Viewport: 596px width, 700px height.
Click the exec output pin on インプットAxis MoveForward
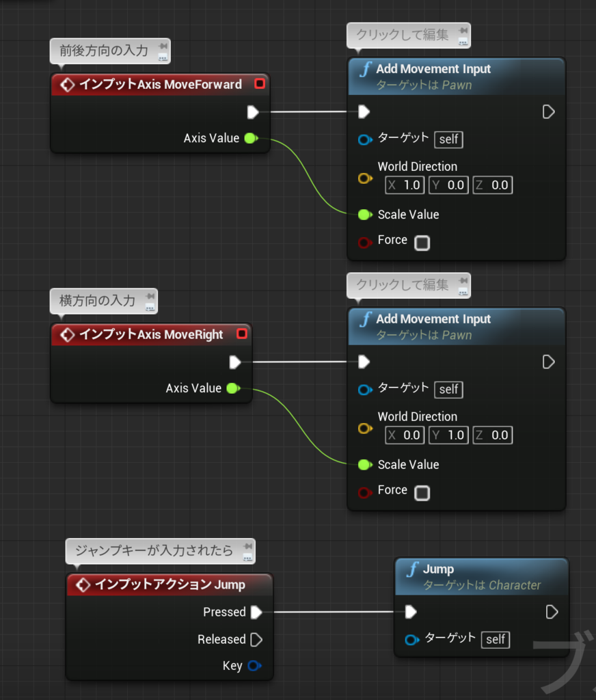click(x=254, y=112)
